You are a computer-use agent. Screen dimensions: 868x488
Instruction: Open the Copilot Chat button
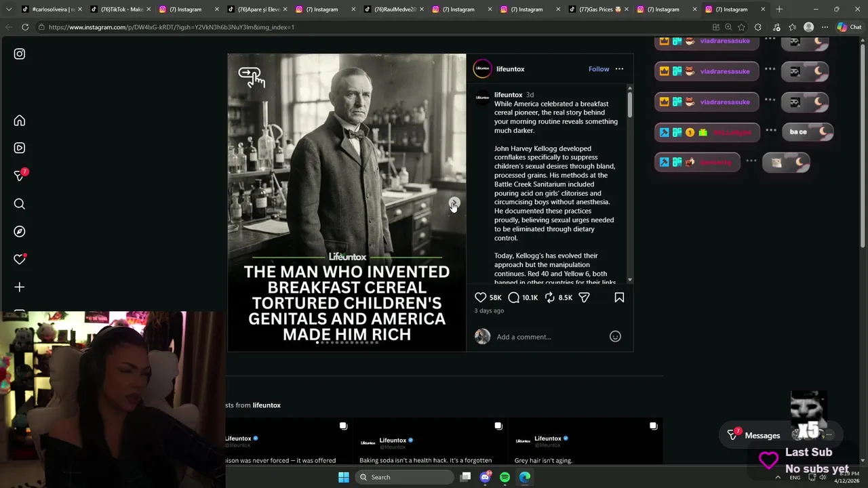click(851, 27)
